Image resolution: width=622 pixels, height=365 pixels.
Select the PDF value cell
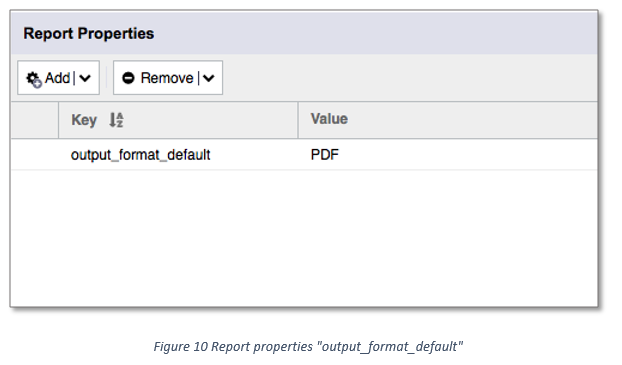pos(448,155)
